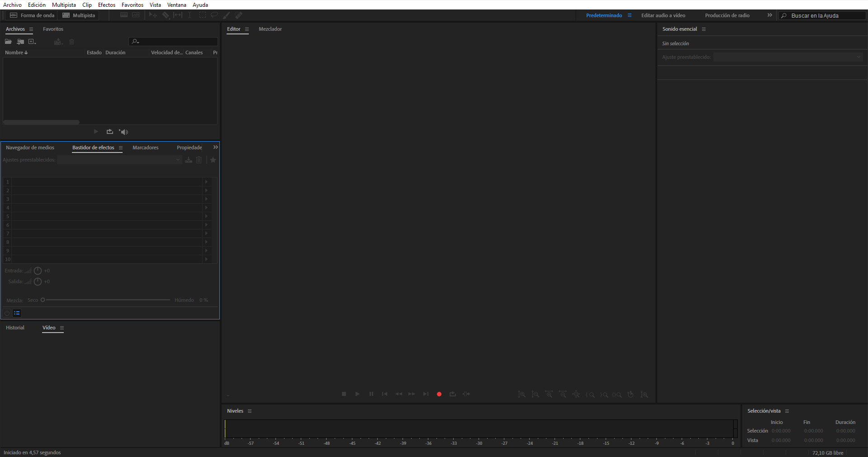Toggle the spectral pitch display
The image size is (868, 457).
136,15
